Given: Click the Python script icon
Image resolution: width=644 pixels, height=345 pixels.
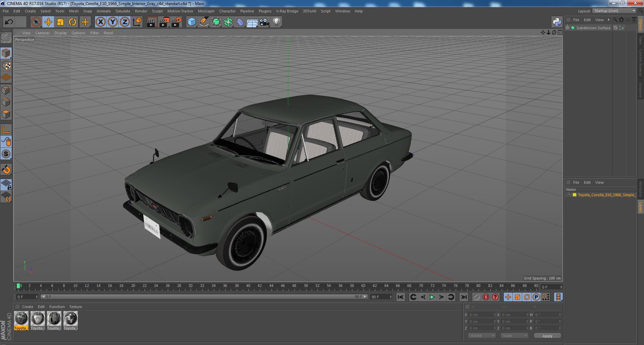Looking at the screenshot, I should pos(557,22).
